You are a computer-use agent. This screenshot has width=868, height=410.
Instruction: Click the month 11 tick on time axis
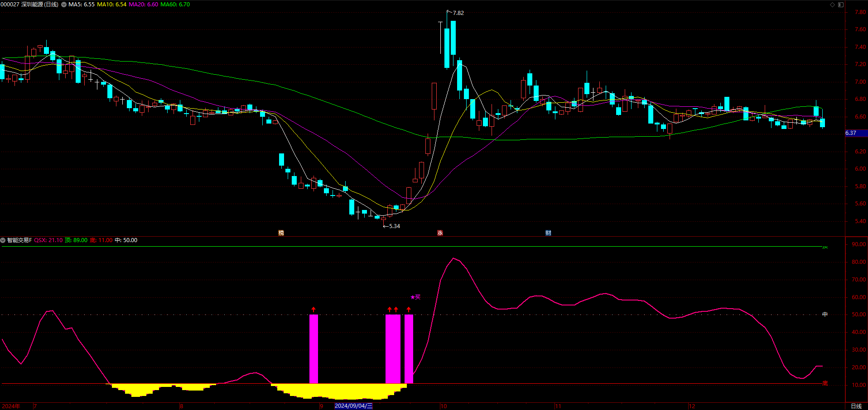tap(558, 406)
